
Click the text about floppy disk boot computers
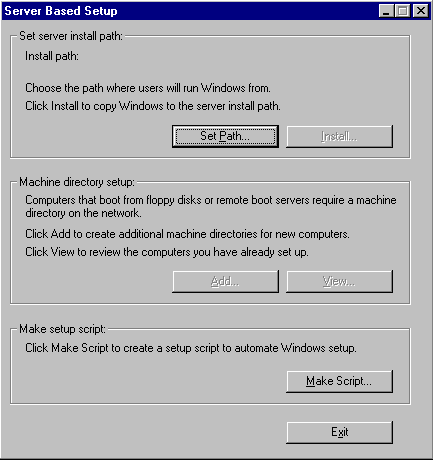click(x=211, y=206)
